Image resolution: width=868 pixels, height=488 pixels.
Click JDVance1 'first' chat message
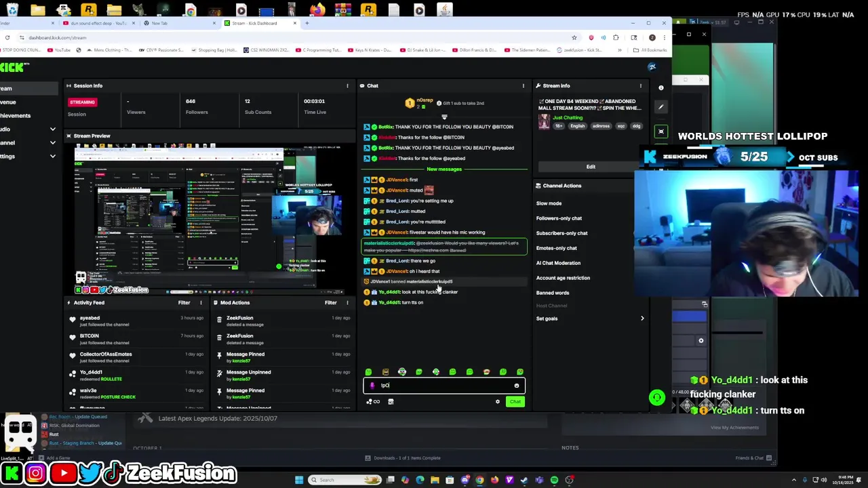[444, 180]
